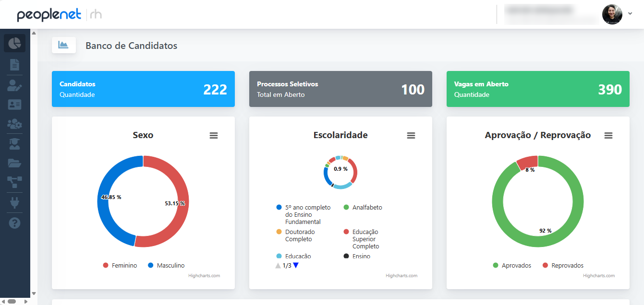Viewport: 644px width, 305px height.
Task: Click the Vagas em Aberto 390 card
Action: tap(538, 89)
